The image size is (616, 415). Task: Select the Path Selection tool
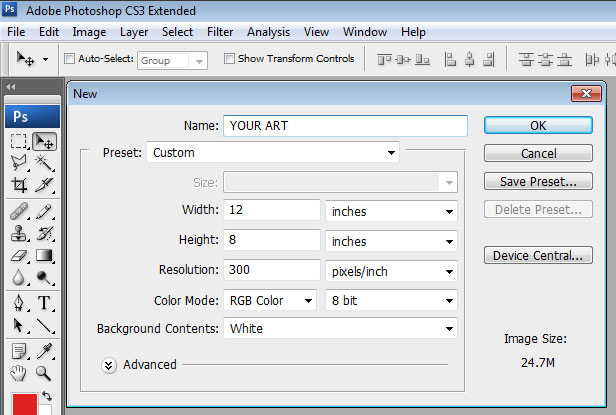(18, 325)
